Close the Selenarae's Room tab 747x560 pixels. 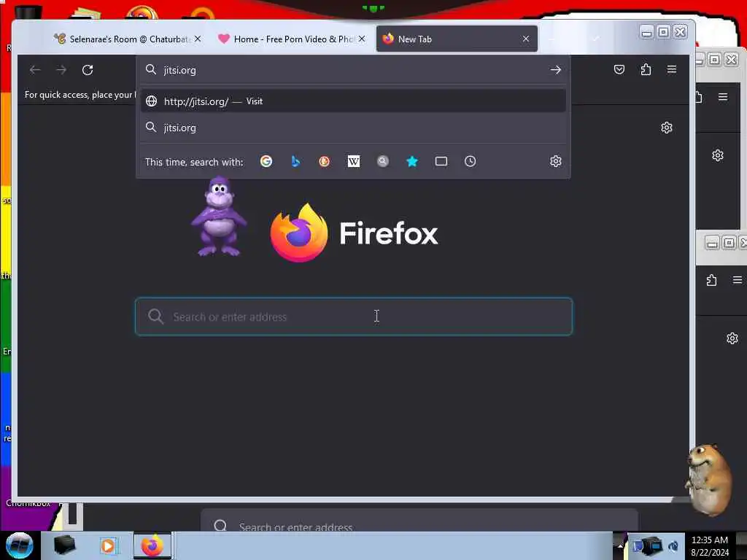coord(198,39)
